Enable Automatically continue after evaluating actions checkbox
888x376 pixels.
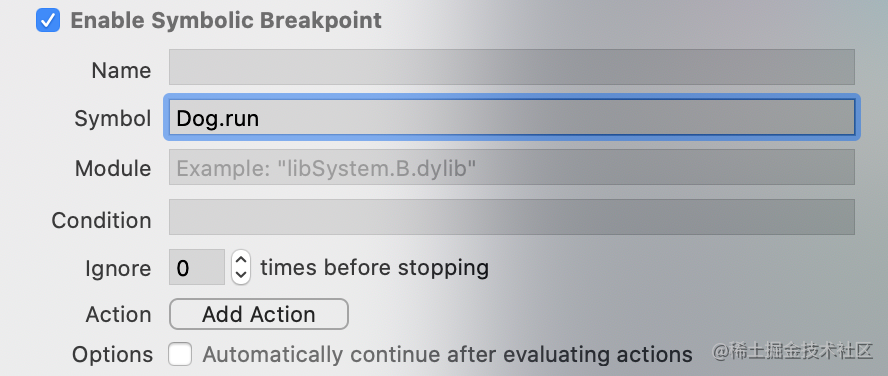tap(180, 354)
